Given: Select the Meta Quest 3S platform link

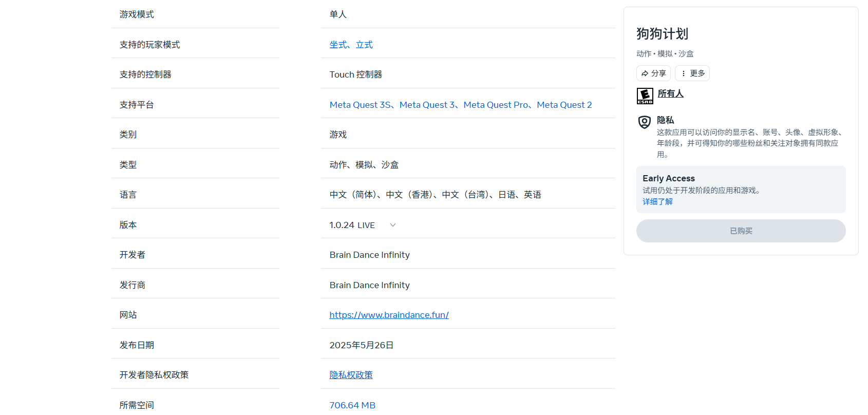Looking at the screenshot, I should (360, 105).
